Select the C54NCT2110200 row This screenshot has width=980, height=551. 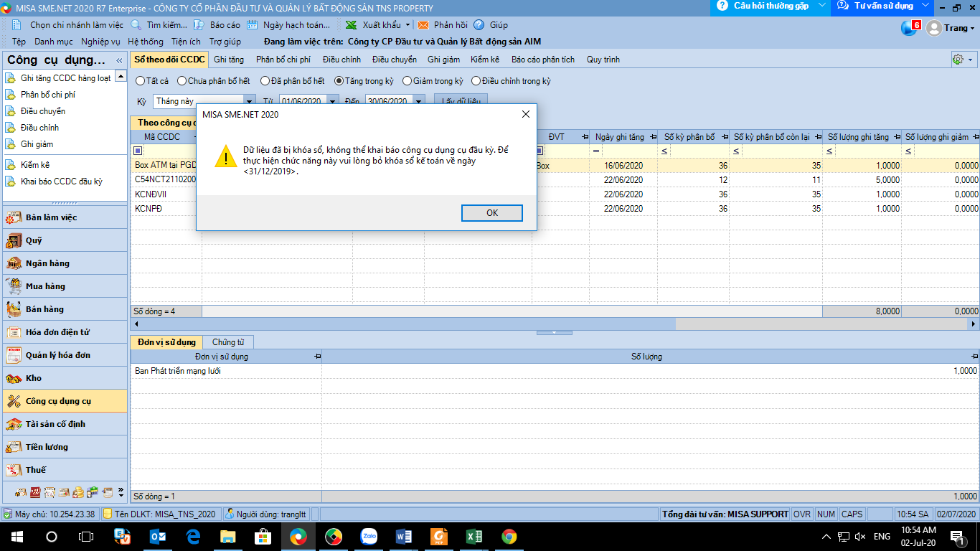pos(555,180)
